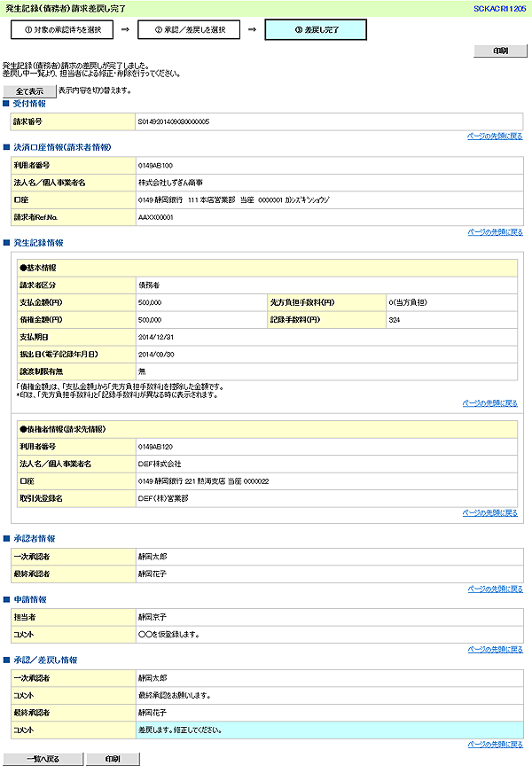Click the 承認/差戻し情報 section heading

tap(45, 660)
